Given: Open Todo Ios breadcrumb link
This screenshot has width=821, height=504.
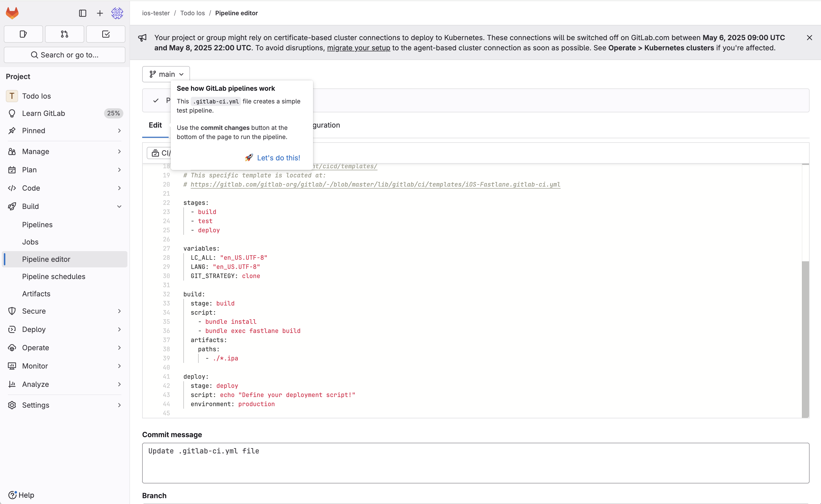Looking at the screenshot, I should tap(193, 13).
